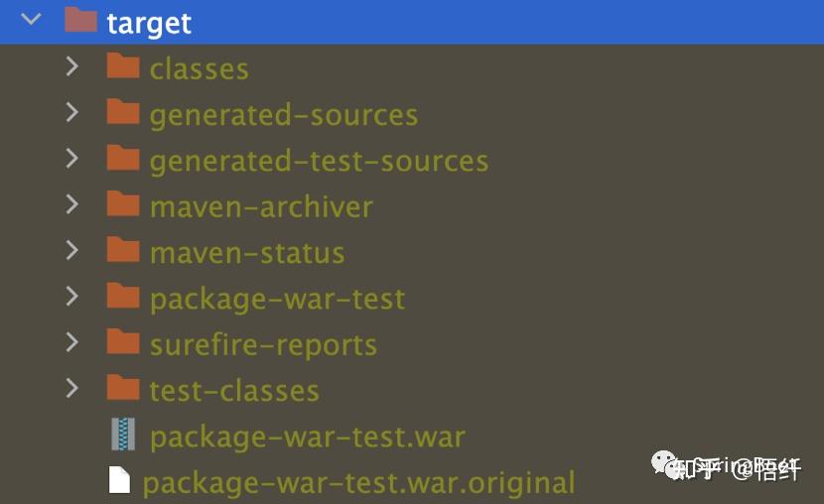This screenshot has height=504, width=824.
Task: Click the generated-sources folder icon
Action: click(123, 113)
